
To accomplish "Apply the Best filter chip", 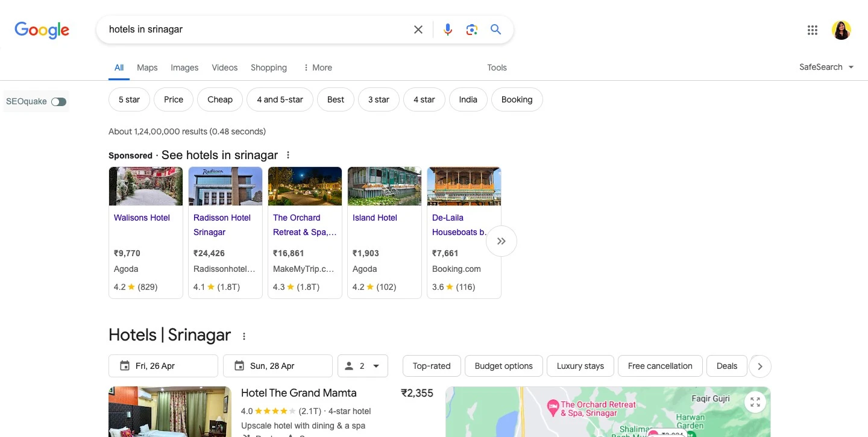I will tap(336, 99).
